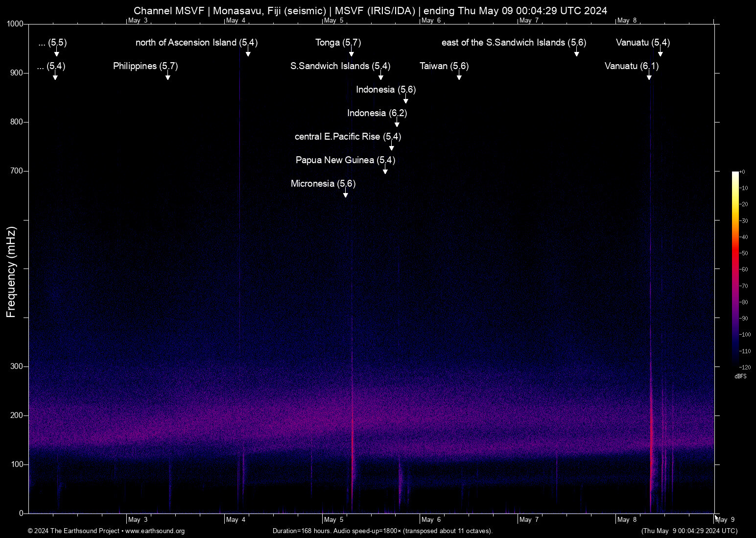The image size is (756, 538).
Task: Click the dBFS color scale bar
Action: pos(735,269)
